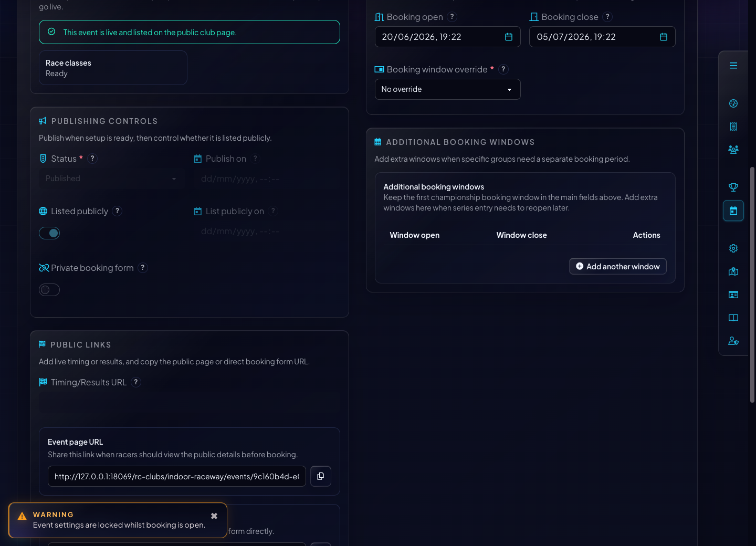Show help for Private booking form

pyautogui.click(x=143, y=268)
